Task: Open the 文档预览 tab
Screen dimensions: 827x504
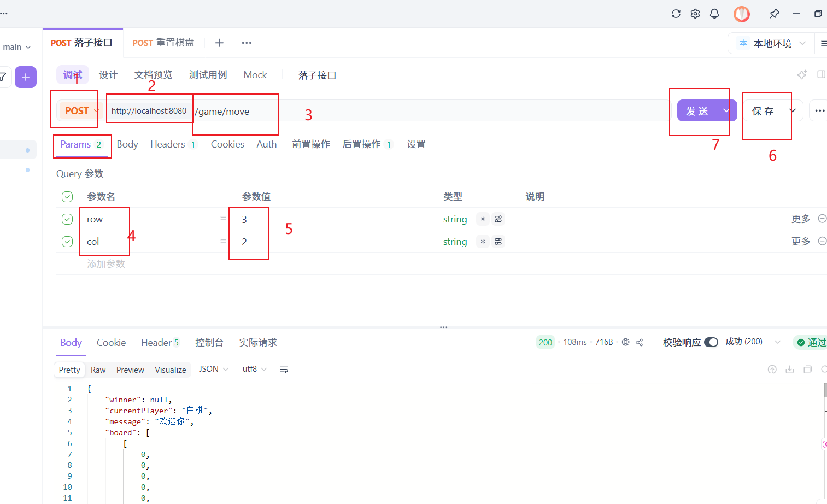Action: 154,75
